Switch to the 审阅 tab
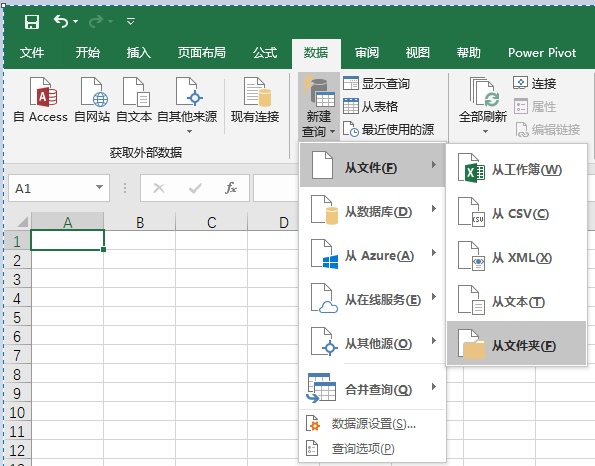Image resolution: width=595 pixels, height=466 pixels. tap(367, 53)
